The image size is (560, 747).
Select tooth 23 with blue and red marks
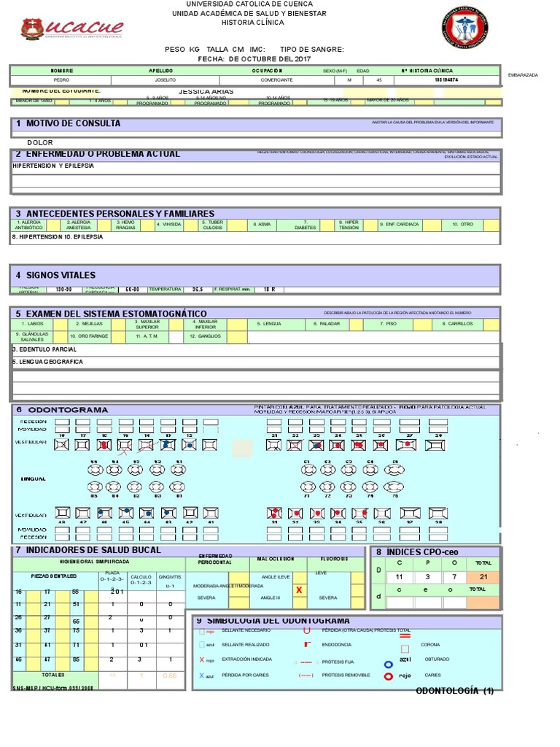coord(316,445)
